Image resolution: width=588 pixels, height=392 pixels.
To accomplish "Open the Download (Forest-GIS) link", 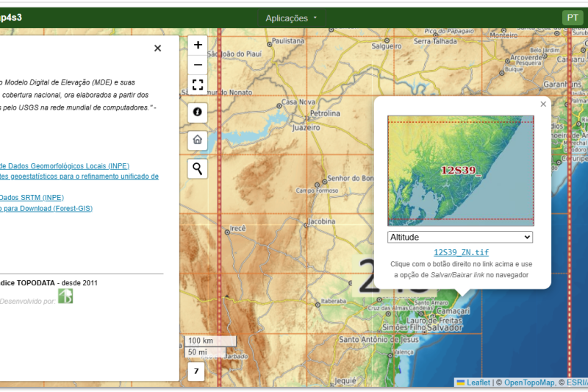I will pyautogui.click(x=46, y=208).
